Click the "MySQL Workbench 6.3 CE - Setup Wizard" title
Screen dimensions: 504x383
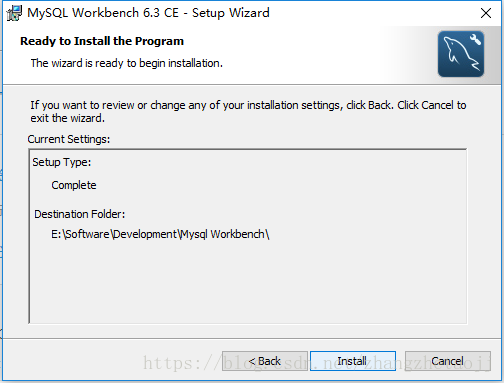point(148,13)
